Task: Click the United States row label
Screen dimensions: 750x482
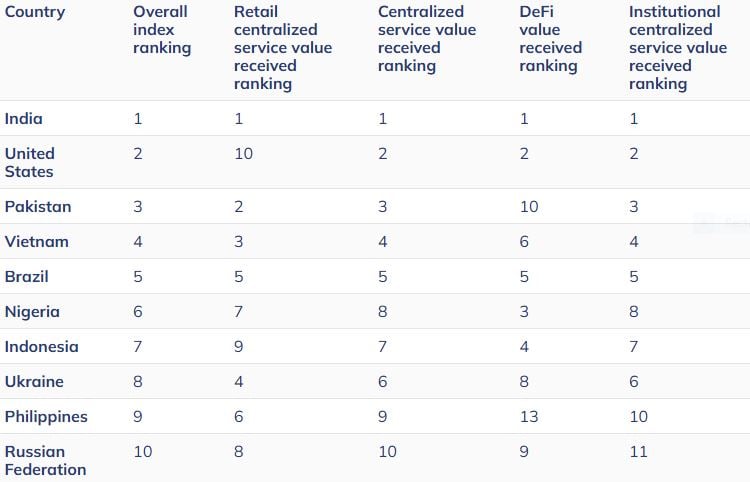Action: 30,162
